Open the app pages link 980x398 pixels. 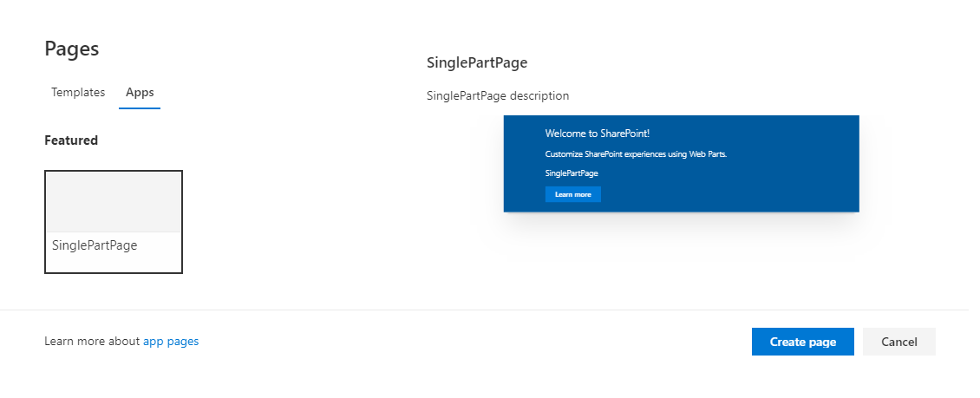(171, 342)
